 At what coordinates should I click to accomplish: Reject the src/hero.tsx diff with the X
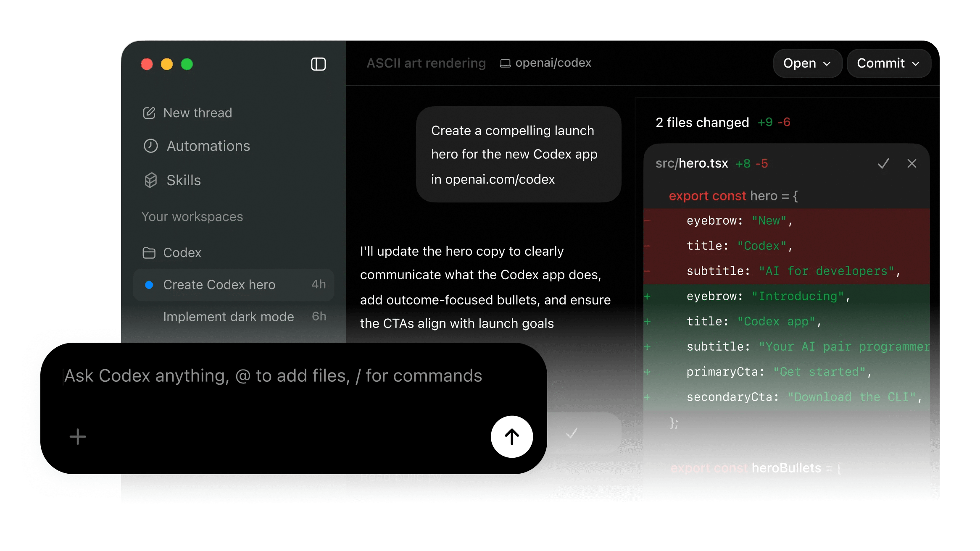click(912, 164)
